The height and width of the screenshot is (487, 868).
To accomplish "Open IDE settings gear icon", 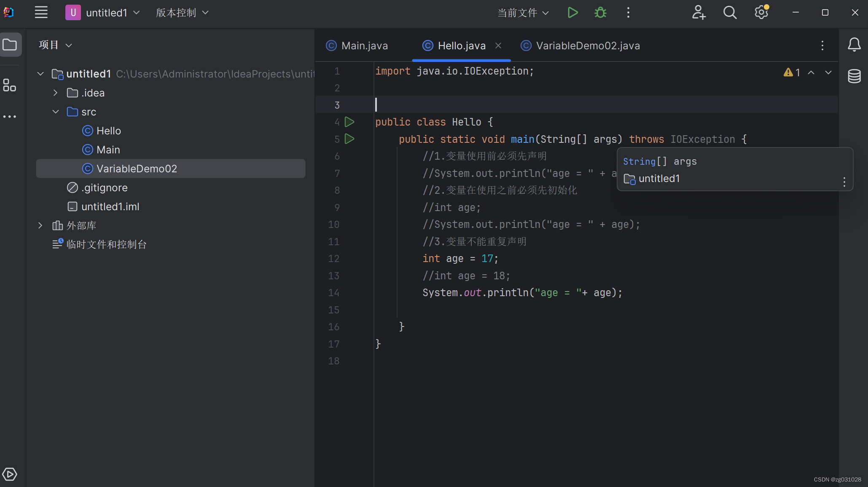I will [761, 13].
